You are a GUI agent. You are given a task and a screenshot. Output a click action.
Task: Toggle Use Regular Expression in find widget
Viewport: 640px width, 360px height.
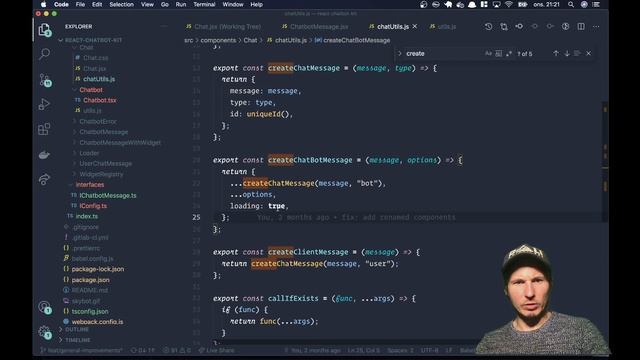pyautogui.click(x=509, y=53)
